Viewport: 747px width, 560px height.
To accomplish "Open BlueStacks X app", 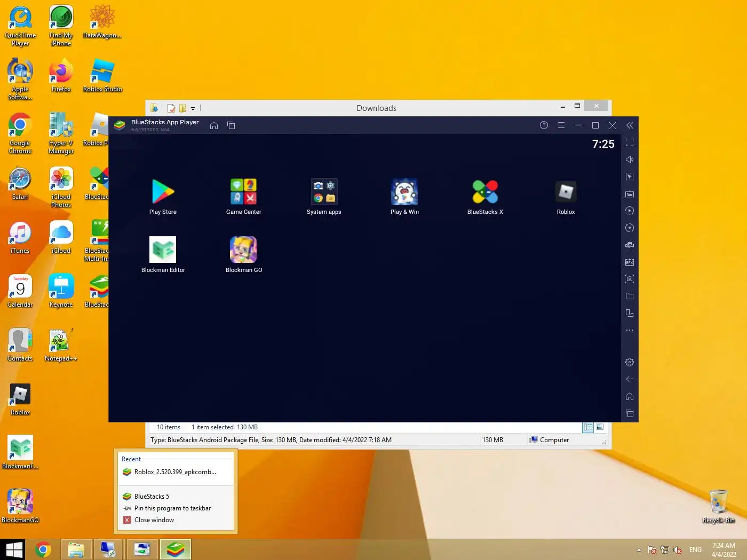I will click(485, 196).
